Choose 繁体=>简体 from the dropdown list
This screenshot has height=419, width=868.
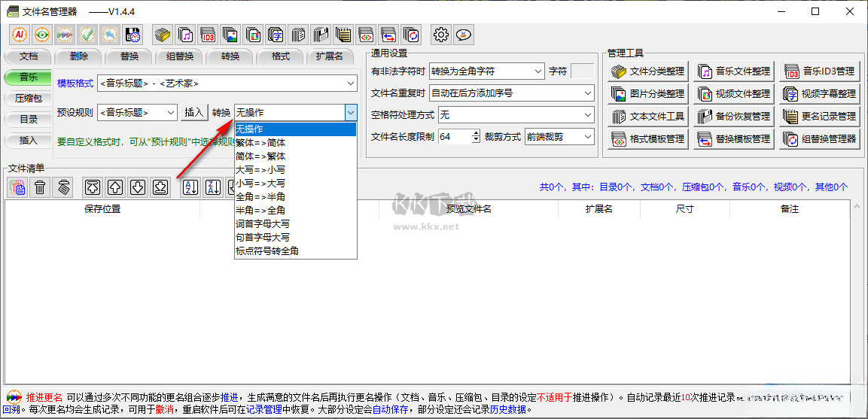[x=260, y=143]
